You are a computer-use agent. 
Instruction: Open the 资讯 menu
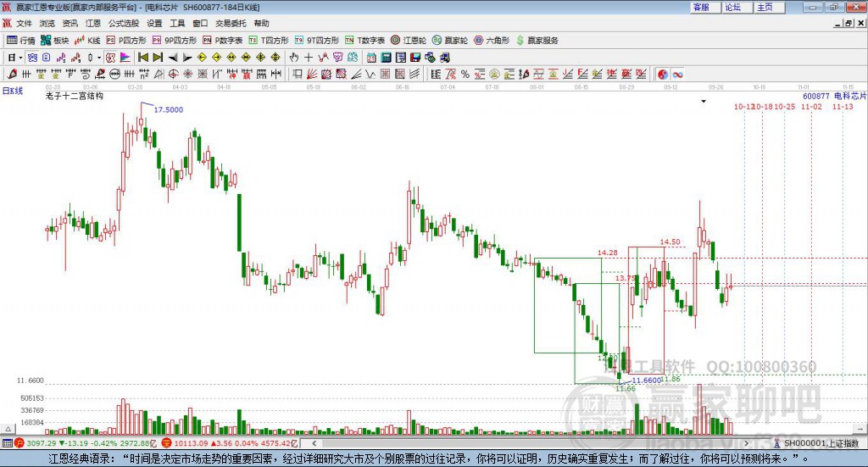point(70,23)
